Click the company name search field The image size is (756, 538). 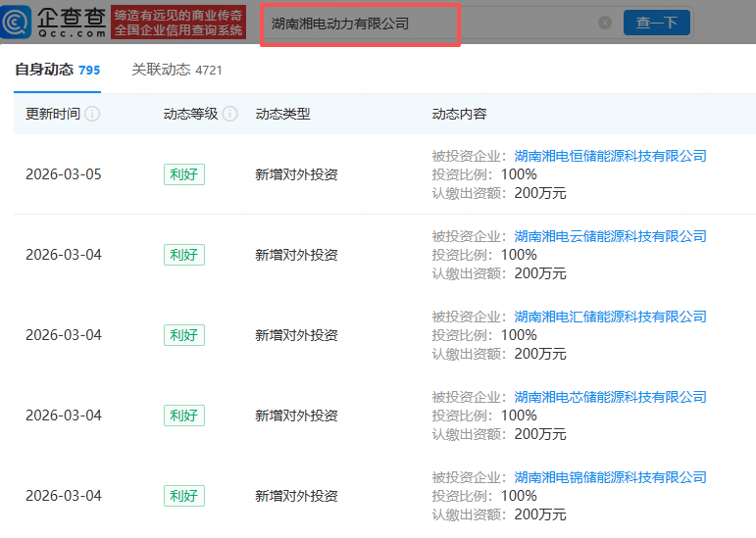tap(431, 24)
